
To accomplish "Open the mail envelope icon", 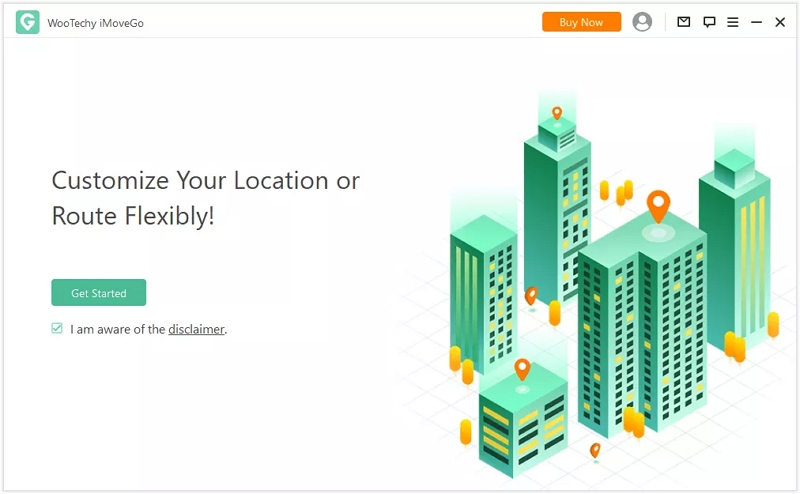I will tap(684, 22).
